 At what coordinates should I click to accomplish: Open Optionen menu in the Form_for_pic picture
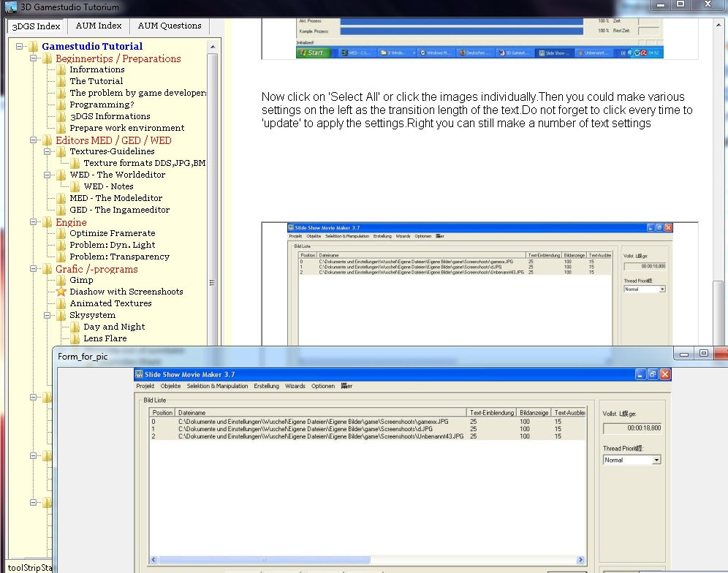pos(322,386)
